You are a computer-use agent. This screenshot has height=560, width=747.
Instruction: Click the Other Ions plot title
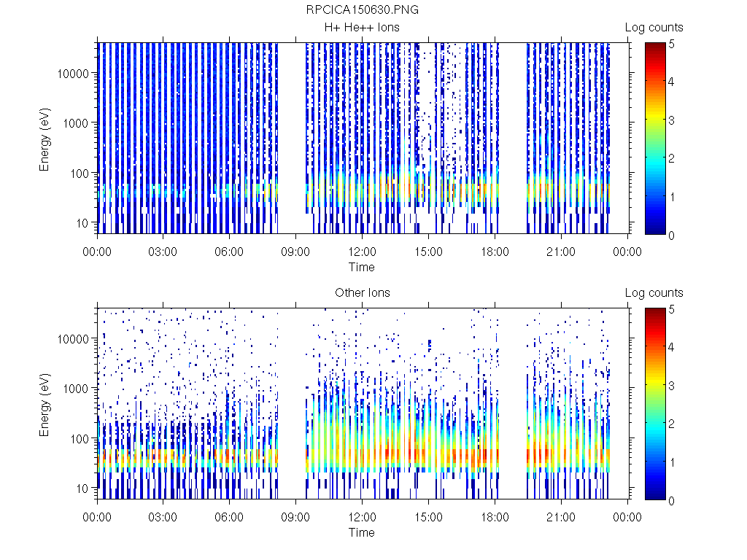tap(362, 293)
